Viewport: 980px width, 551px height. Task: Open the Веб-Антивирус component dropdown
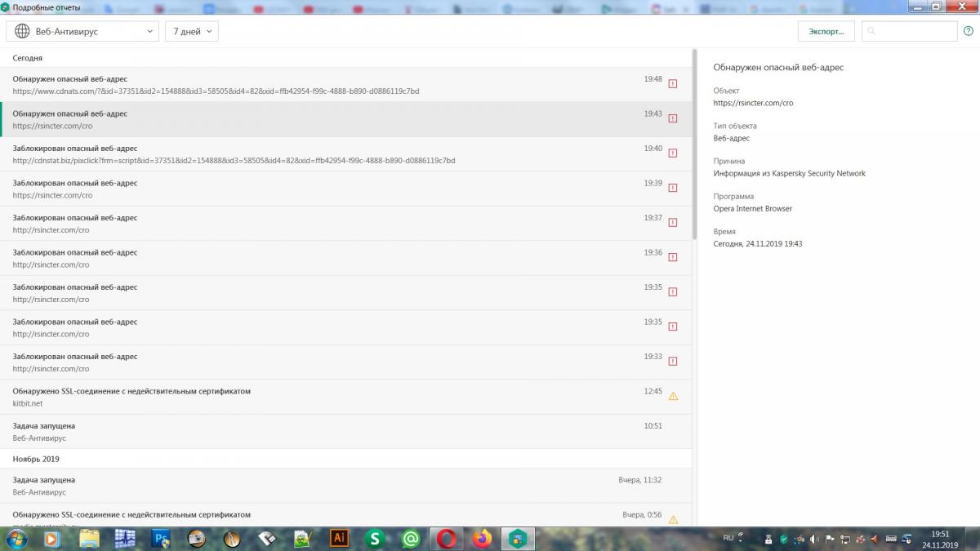[82, 31]
